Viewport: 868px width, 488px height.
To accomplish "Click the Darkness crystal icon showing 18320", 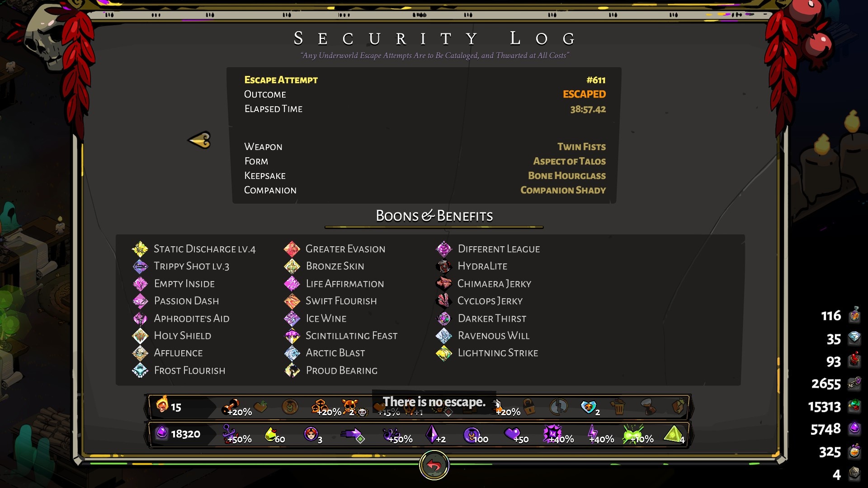I will [161, 433].
